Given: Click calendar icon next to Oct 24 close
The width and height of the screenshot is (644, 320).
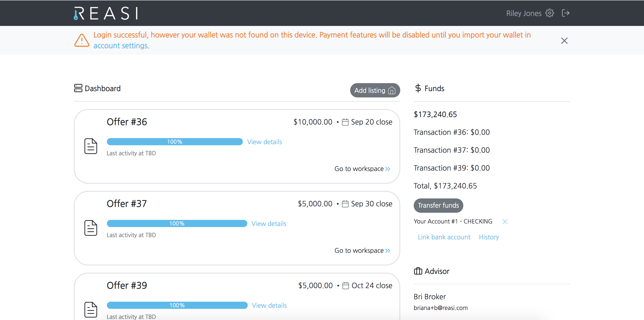Looking at the screenshot, I should tap(345, 286).
